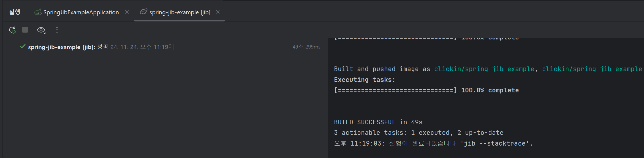Click the BUILD SUCCESSFUL in 49s line
644x158 pixels.
tap(378, 122)
